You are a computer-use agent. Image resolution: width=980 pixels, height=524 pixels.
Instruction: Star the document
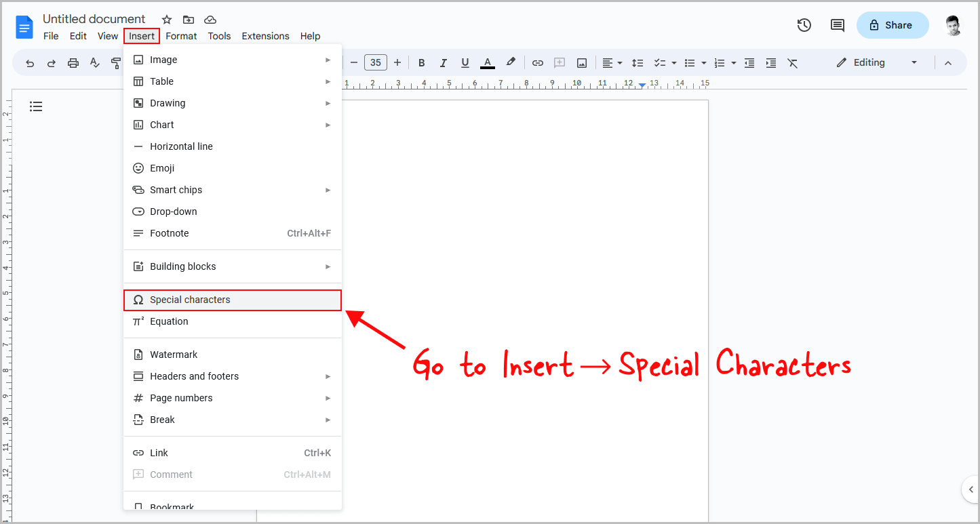(x=166, y=20)
